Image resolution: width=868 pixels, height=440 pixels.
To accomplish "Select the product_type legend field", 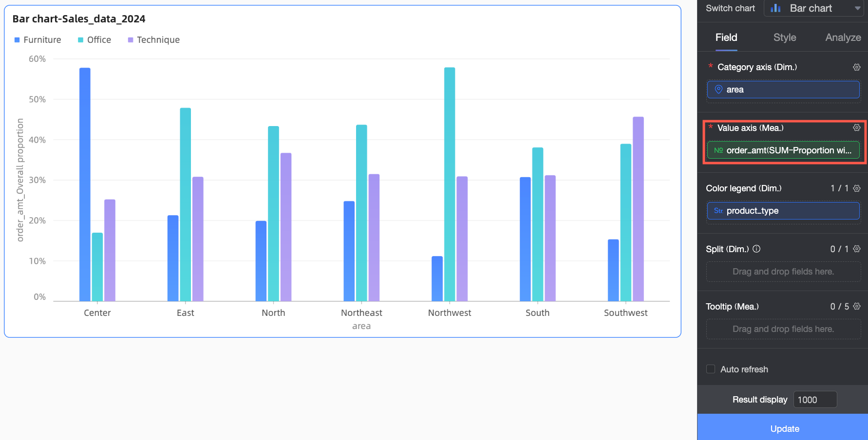I will (783, 211).
